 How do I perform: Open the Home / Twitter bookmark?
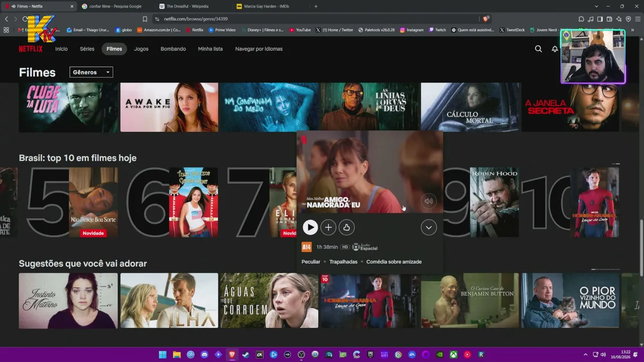tap(335, 30)
